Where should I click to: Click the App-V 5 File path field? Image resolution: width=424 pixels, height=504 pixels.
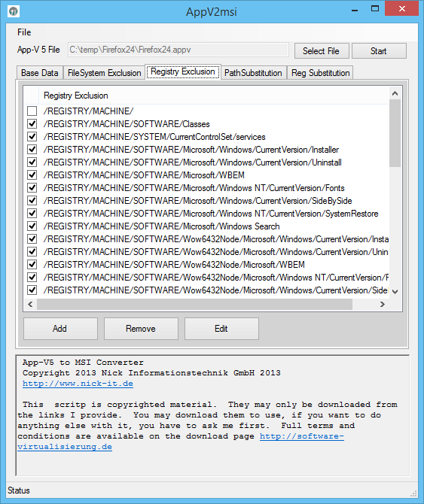pos(178,50)
